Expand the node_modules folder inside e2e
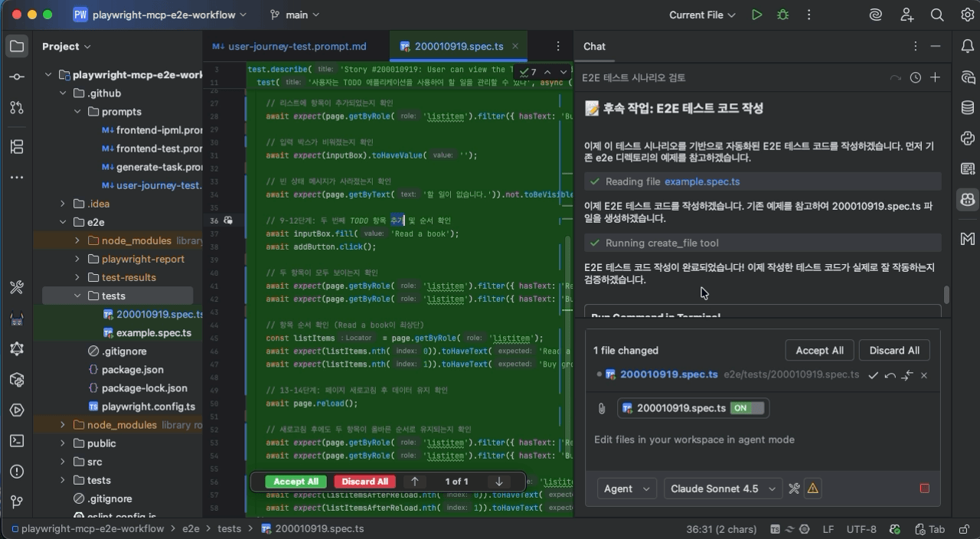980x539 pixels. click(x=77, y=240)
